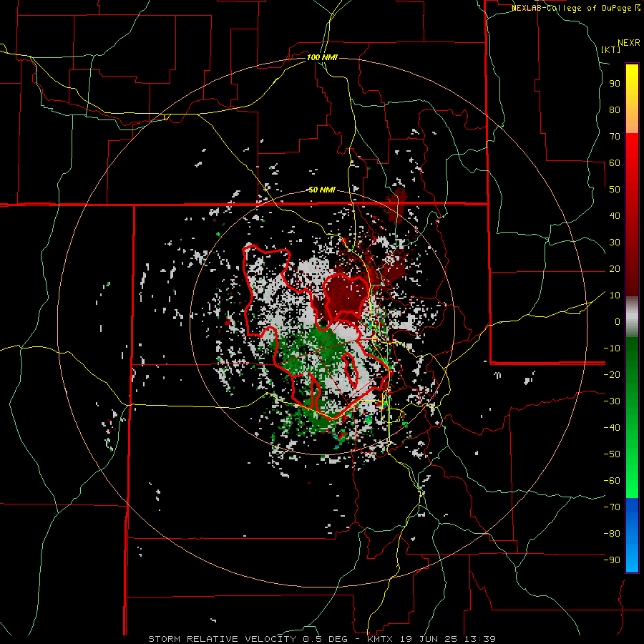Select the positive 20 scale value

coord(615,268)
